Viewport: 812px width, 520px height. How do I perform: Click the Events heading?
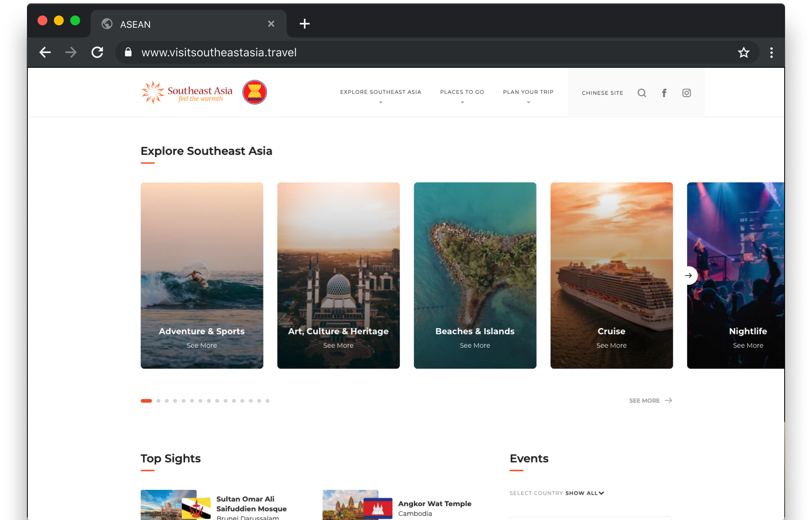pos(529,458)
